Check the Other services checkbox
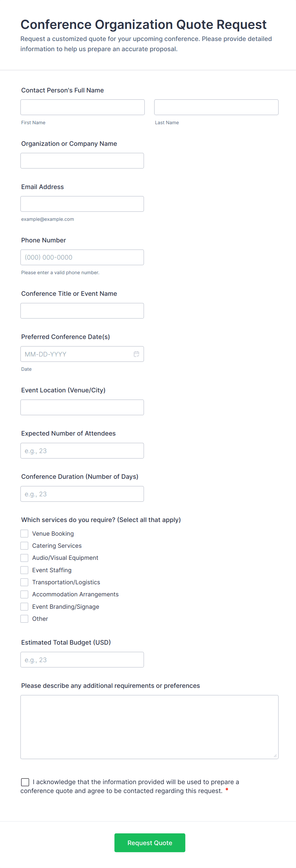This screenshot has width=296, height=868. click(24, 619)
